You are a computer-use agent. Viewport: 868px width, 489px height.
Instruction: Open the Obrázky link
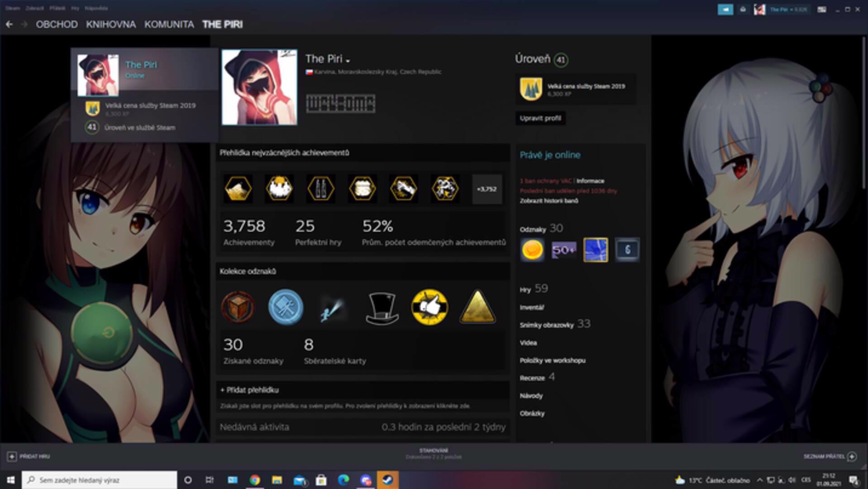click(x=532, y=413)
